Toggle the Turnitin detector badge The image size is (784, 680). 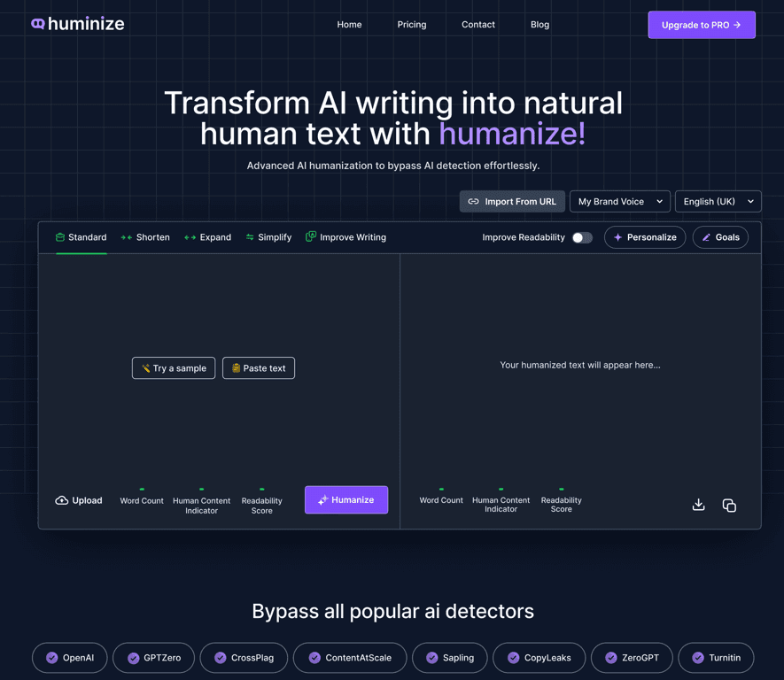pos(716,658)
